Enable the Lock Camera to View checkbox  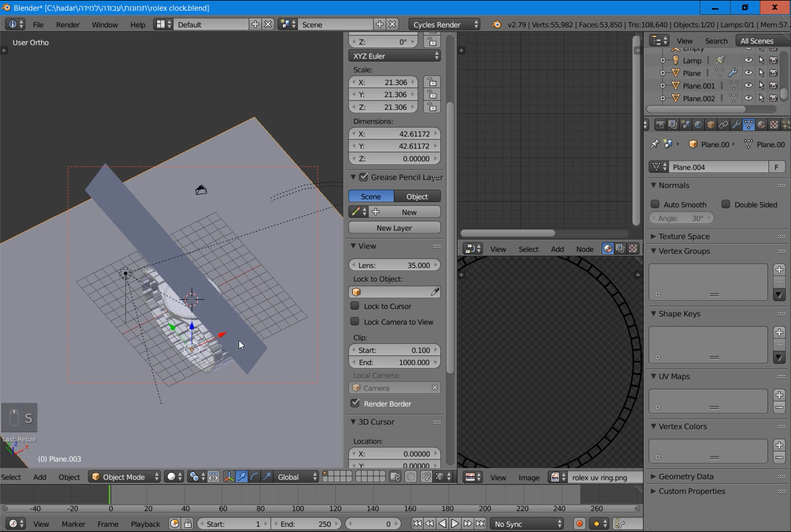click(x=355, y=322)
